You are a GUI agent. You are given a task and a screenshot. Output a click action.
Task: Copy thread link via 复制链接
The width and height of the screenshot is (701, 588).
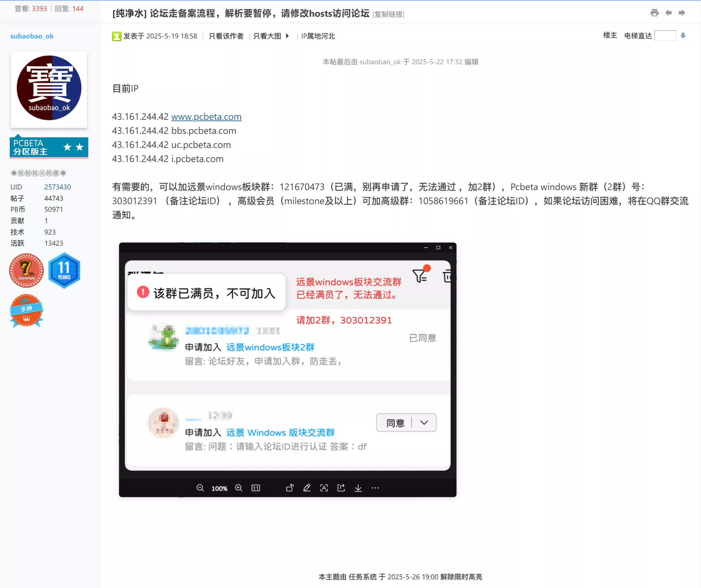388,14
